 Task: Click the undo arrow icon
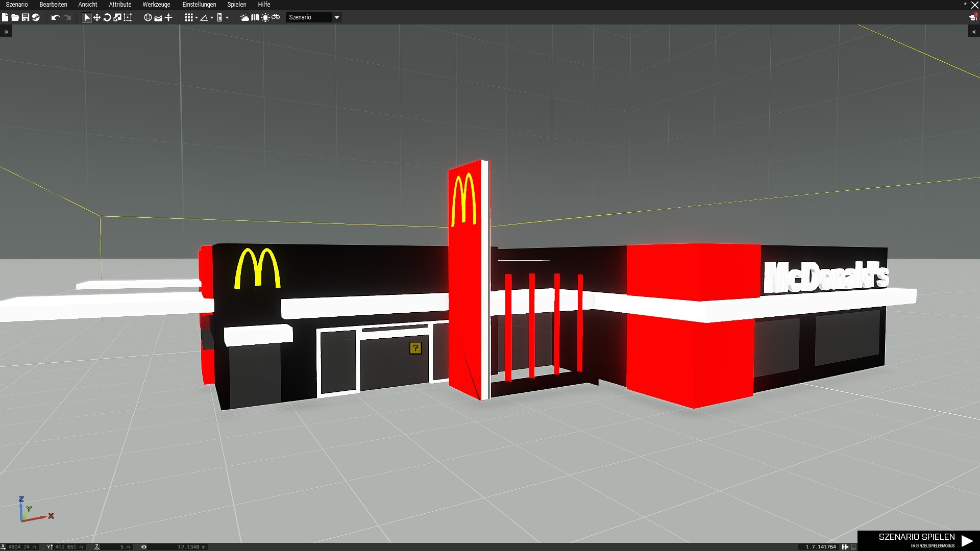(x=55, y=17)
